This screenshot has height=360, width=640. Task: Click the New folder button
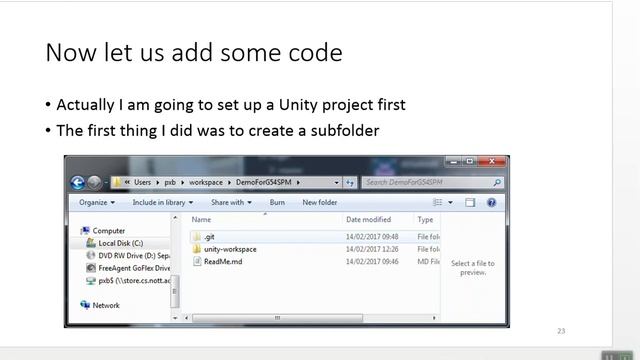(x=320, y=202)
